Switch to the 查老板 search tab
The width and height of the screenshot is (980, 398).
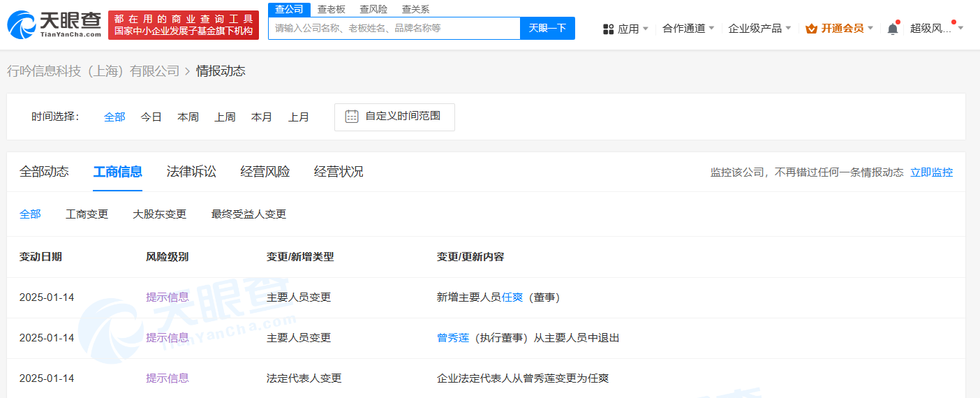[331, 9]
